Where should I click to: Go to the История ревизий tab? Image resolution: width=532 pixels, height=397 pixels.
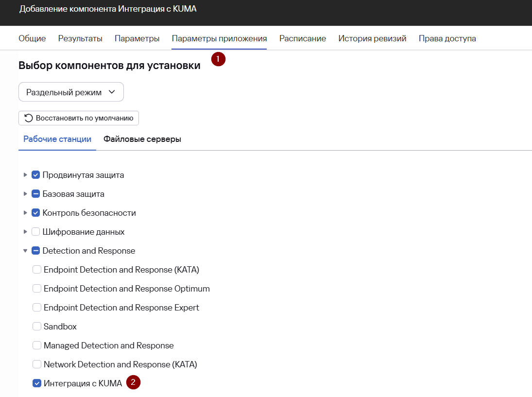372,38
